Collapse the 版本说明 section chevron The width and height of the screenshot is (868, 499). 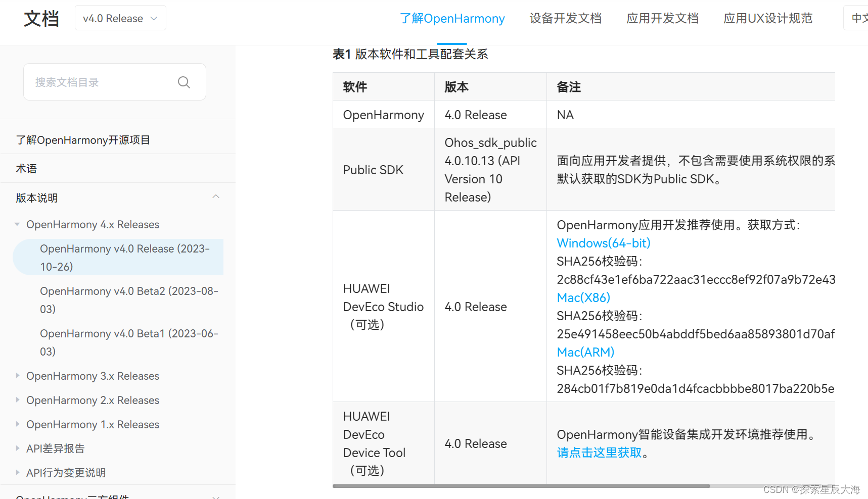pos(216,197)
